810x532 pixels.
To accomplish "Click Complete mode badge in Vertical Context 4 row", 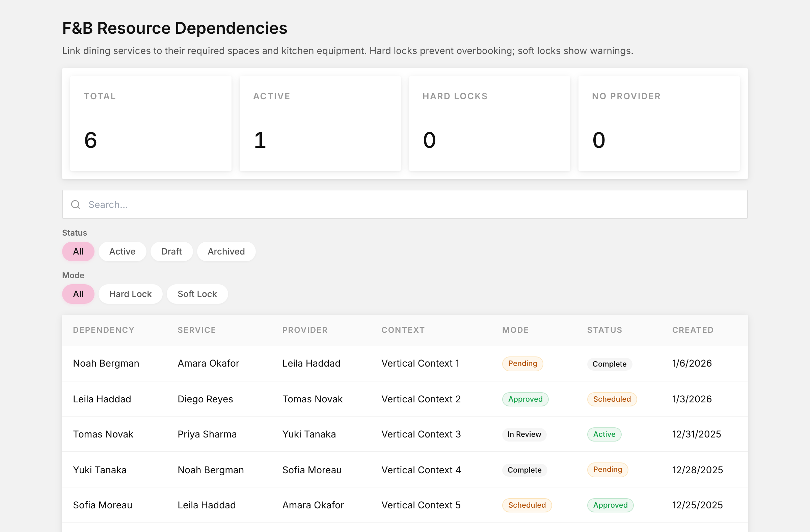I will point(524,470).
